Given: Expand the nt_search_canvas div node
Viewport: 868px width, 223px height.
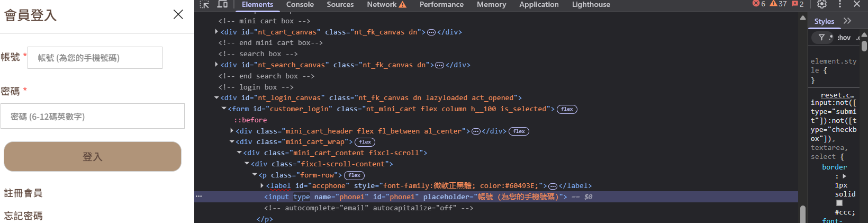Looking at the screenshot, I should [x=216, y=65].
